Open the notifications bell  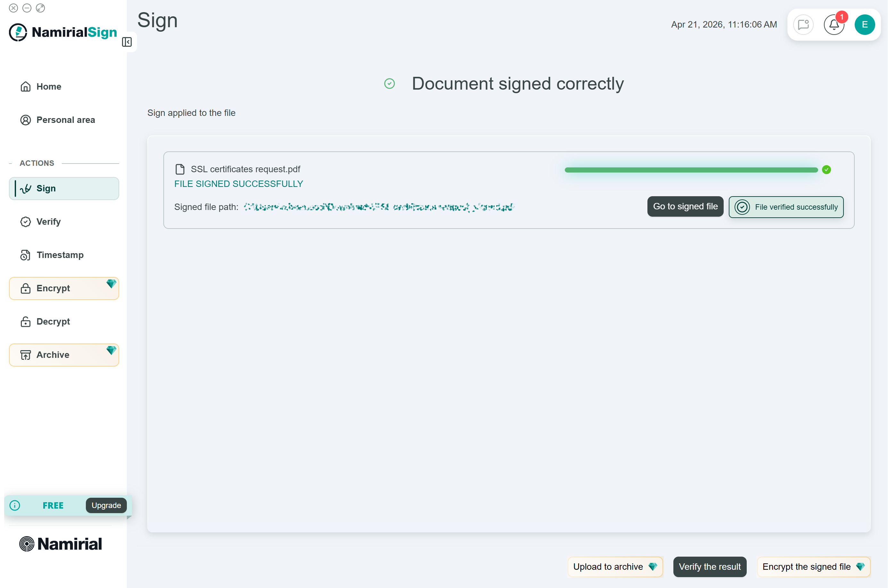(x=834, y=24)
